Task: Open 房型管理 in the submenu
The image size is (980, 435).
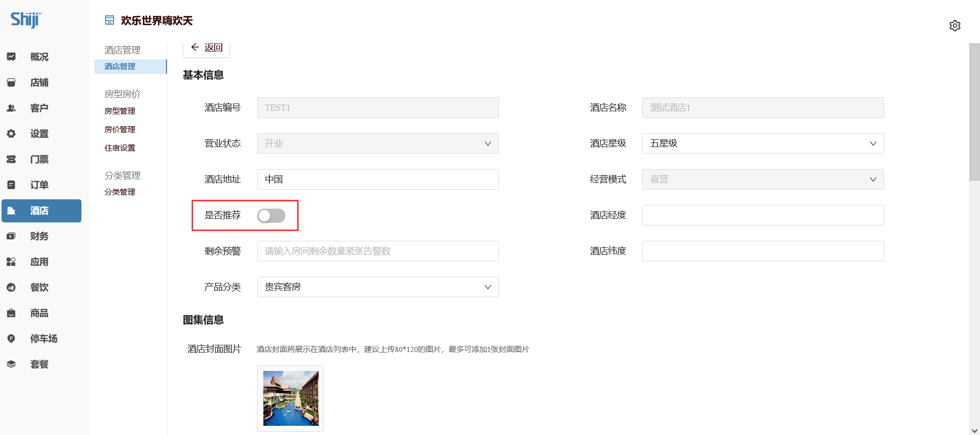Action: coord(120,111)
